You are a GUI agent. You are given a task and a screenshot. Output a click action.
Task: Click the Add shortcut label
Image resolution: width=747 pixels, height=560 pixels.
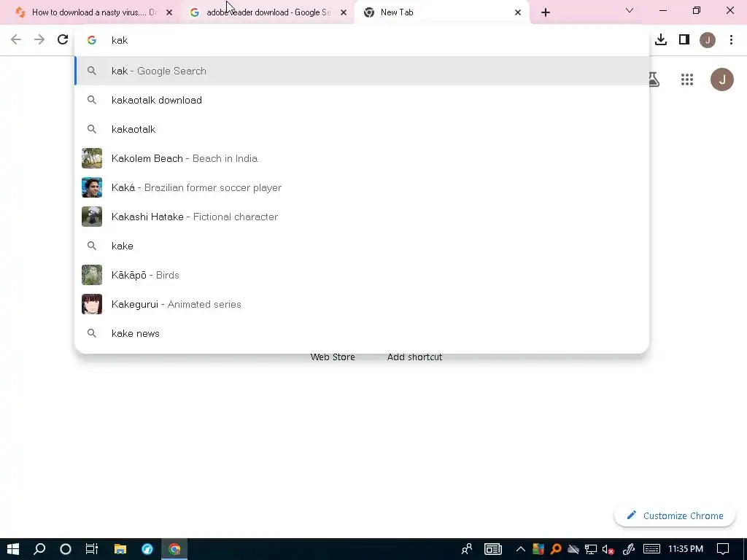point(414,357)
